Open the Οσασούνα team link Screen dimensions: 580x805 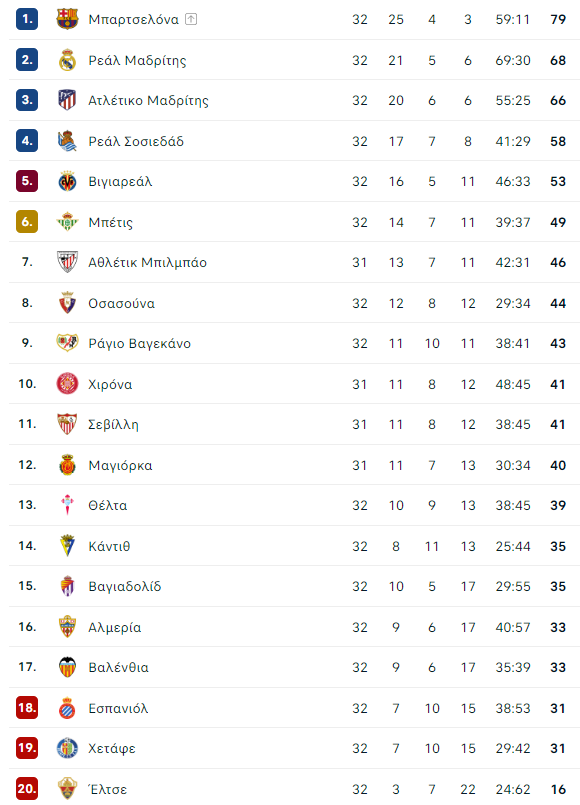coord(121,303)
